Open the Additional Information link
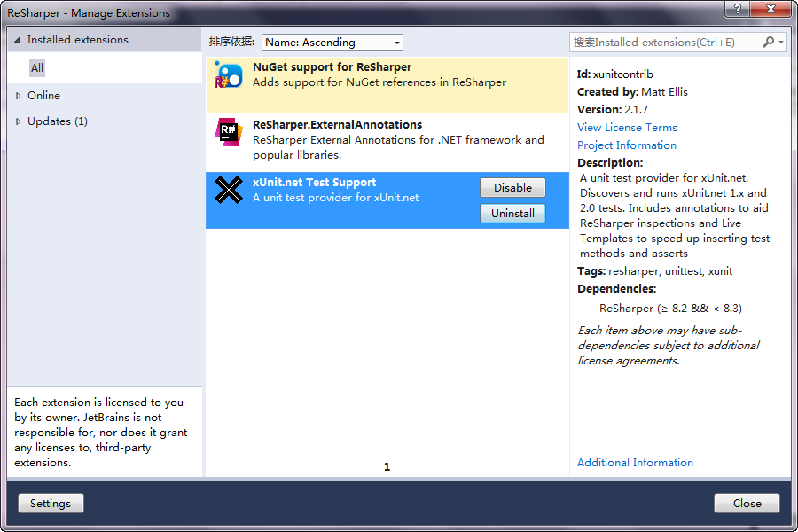Screen dimensions: 798x532 pos(635,462)
